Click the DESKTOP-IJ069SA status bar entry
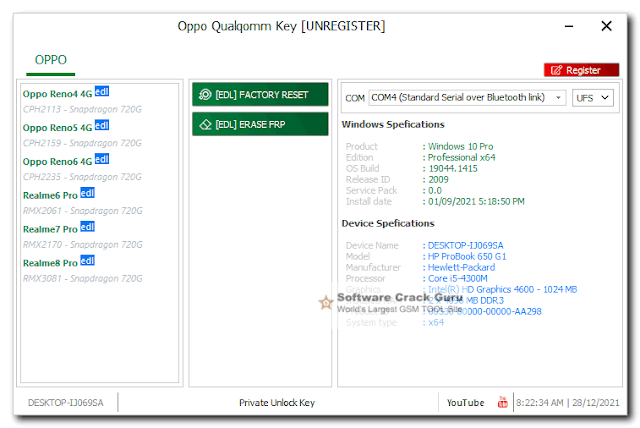640x428 pixels. point(66,403)
